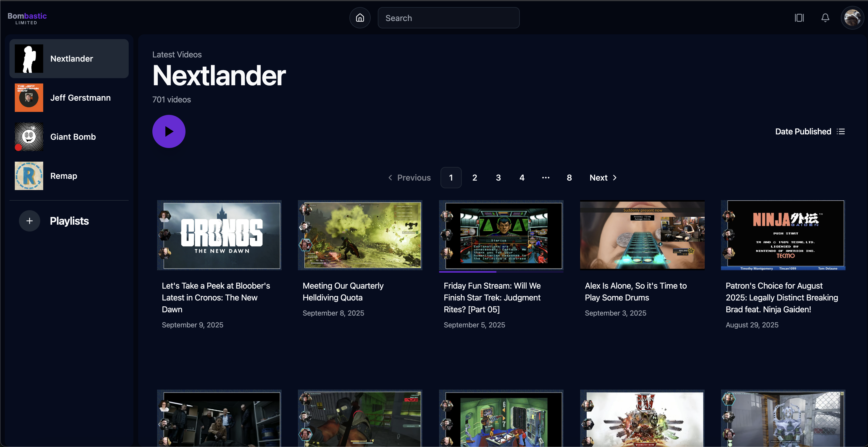Viewport: 868px width, 447px height.
Task: Click the Giant Bomb channel icon
Action: [29, 137]
